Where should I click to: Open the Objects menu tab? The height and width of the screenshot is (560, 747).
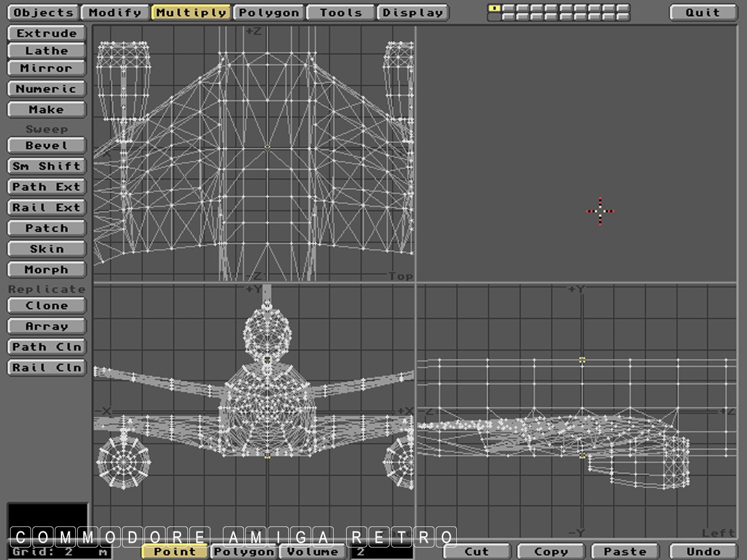[43, 12]
